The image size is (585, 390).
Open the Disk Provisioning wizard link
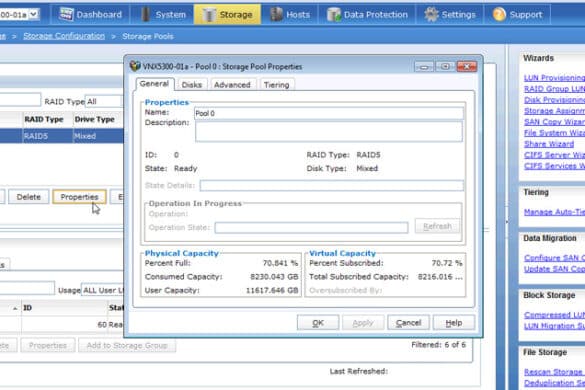554,100
